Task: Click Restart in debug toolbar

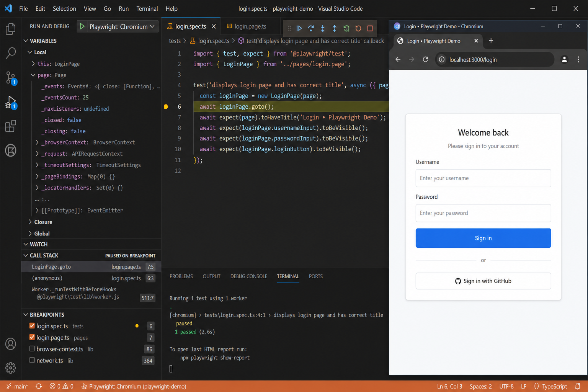Action: pos(358,28)
